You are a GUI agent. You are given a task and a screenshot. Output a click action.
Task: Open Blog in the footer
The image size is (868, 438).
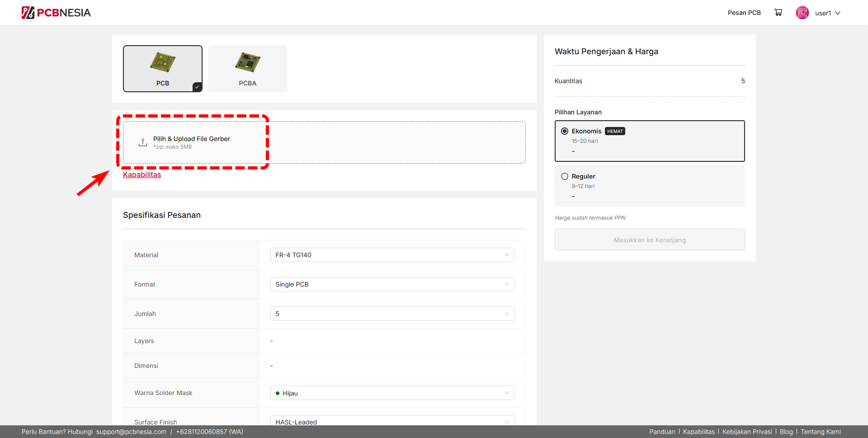pos(786,432)
